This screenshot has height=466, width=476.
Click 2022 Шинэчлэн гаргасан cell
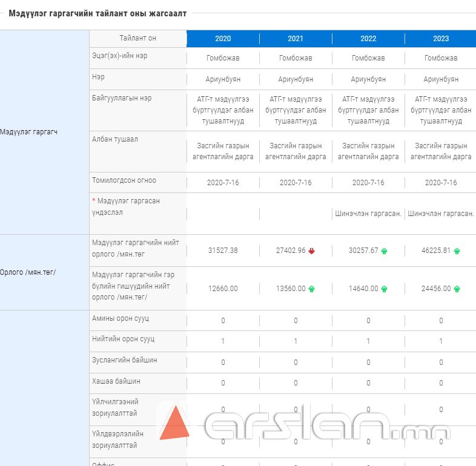(368, 214)
